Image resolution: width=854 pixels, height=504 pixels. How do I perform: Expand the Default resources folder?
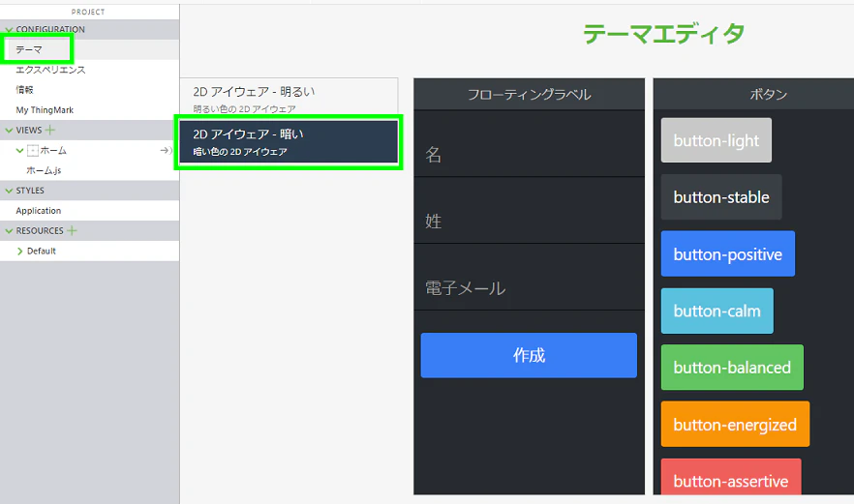(x=19, y=251)
